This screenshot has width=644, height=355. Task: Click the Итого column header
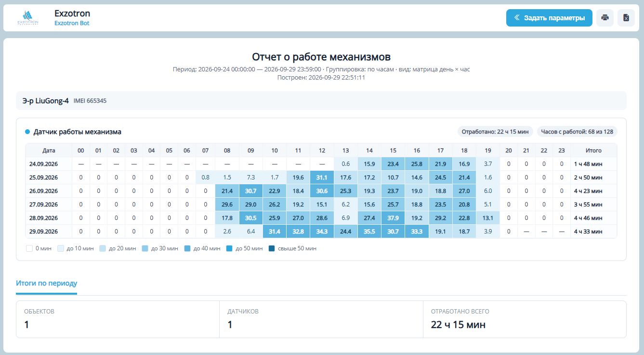[593, 150]
